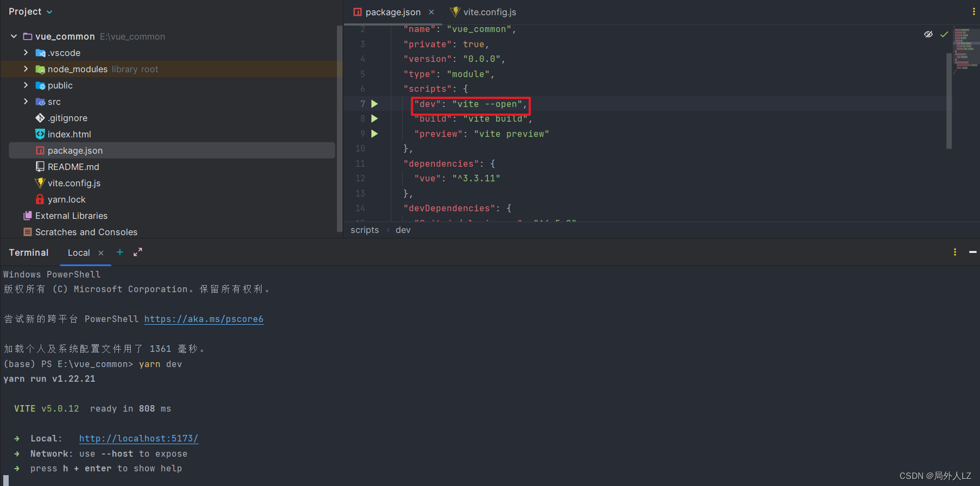Viewport: 980px width, 486px height.
Task: Expand the public folder
Action: [26, 85]
